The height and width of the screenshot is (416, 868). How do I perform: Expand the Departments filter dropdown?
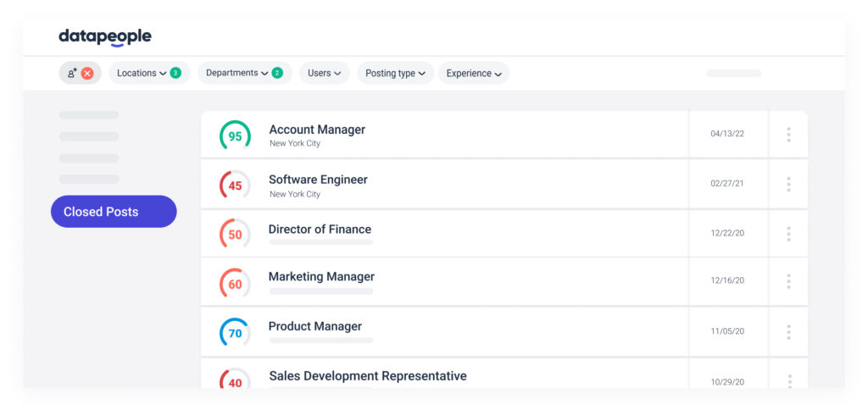point(245,73)
